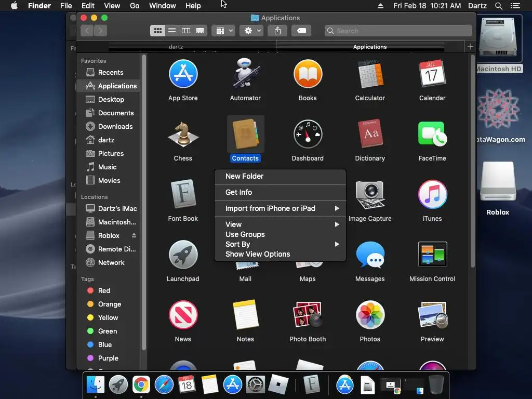Image resolution: width=532 pixels, height=399 pixels.
Task: Expand the View submenu in context menu
Action: [x=280, y=224]
